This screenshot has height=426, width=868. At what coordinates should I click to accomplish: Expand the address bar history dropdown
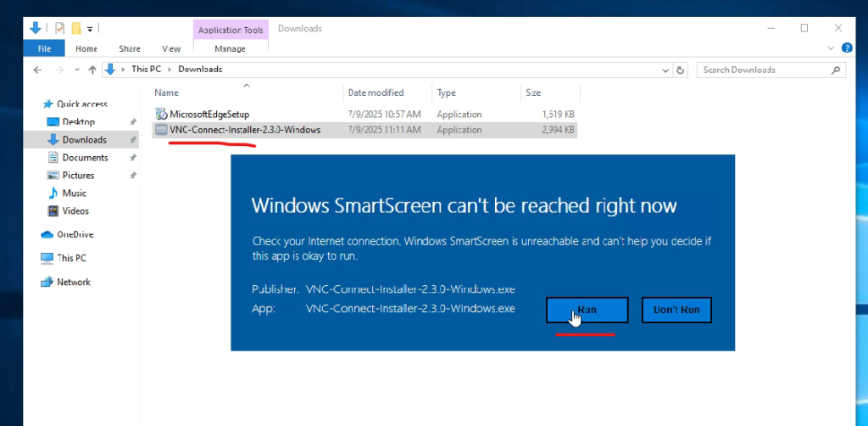(x=666, y=70)
